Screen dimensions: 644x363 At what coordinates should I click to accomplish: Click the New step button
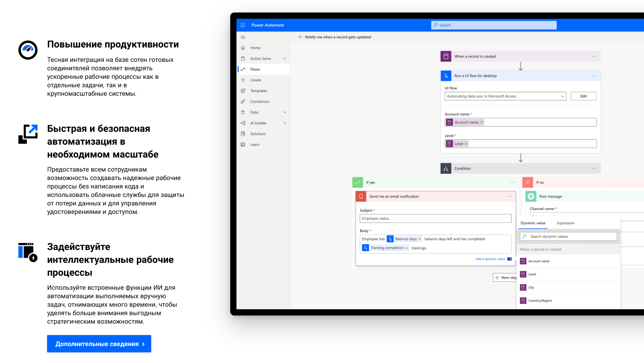(x=505, y=278)
